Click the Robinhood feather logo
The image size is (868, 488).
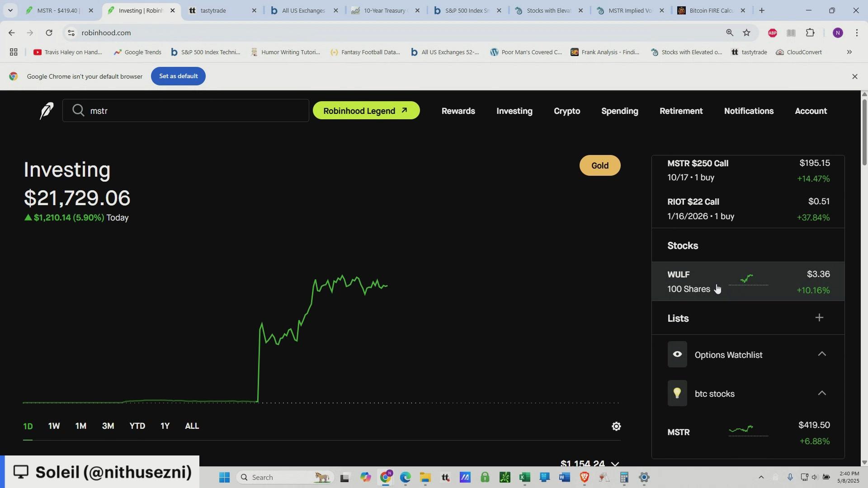click(x=46, y=111)
